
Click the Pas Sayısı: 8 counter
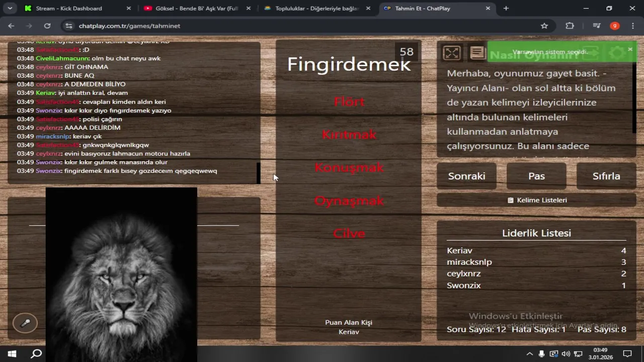(602, 329)
